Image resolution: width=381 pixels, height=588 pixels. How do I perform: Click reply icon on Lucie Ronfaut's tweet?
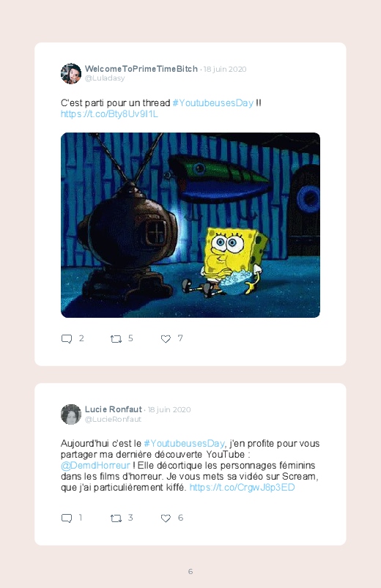coord(67,518)
